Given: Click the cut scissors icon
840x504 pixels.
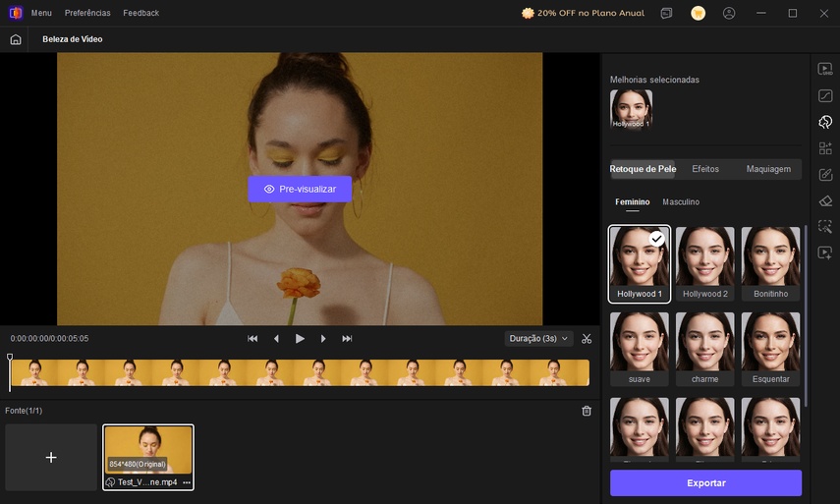Looking at the screenshot, I should (587, 339).
